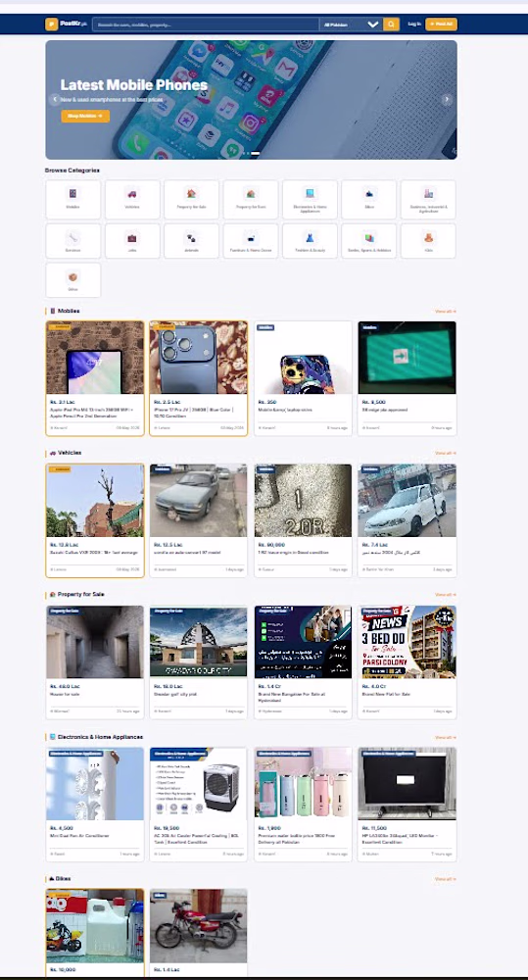The width and height of the screenshot is (528, 980).
Task: Open the Apple iPad Pro listing thumbnail
Action: (x=95, y=358)
